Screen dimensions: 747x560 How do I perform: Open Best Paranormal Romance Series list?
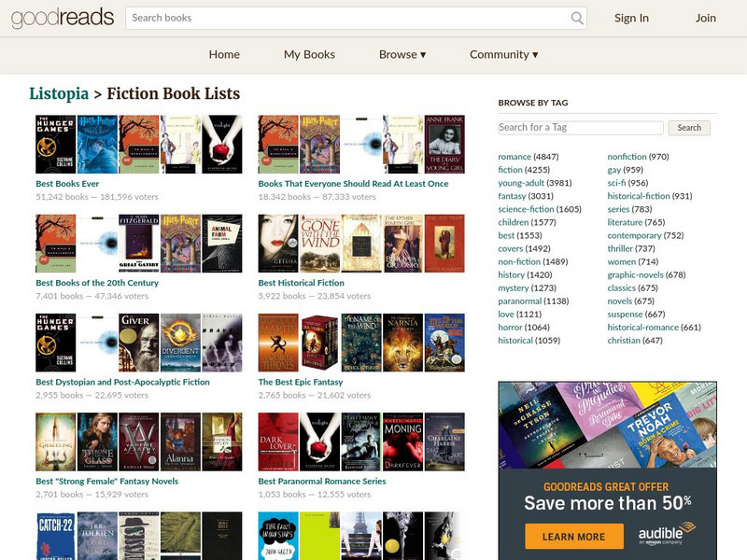[322, 482]
